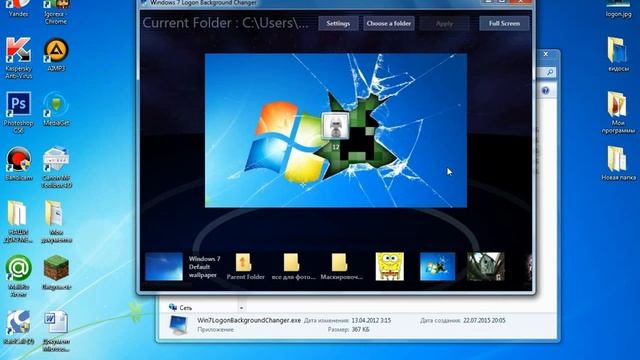Click the greyed Apply button
Viewport: 640px width, 360px height.
[x=444, y=23]
